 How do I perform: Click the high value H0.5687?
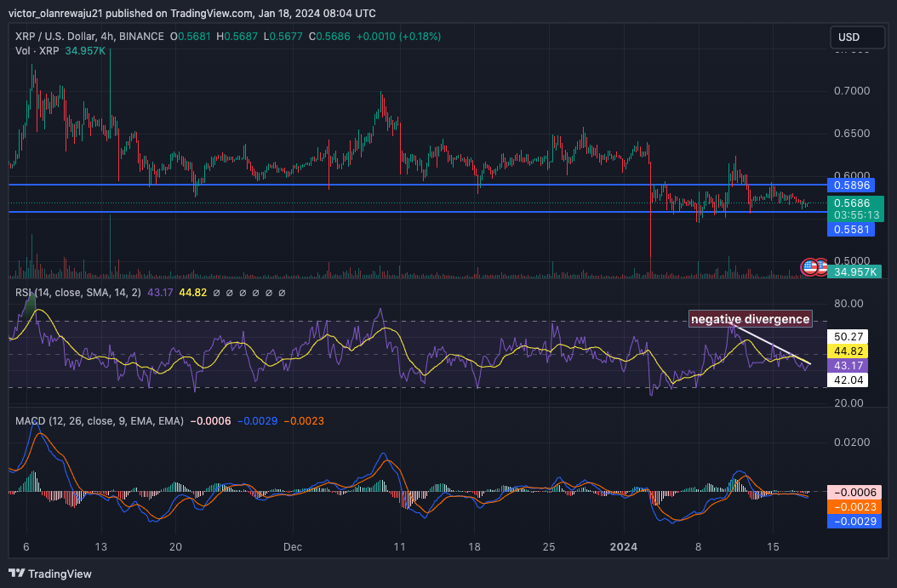[237, 36]
